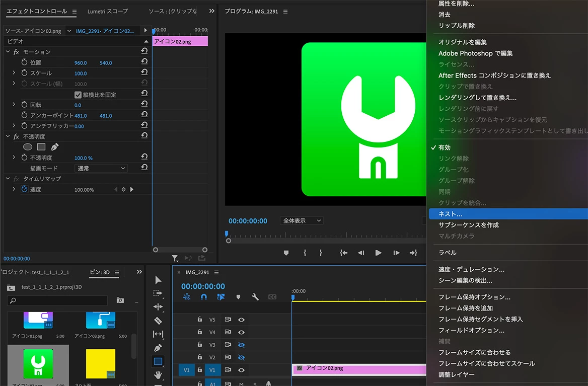The image size is (588, 386).
Task: Select Edit in Adobe Photoshop
Action: click(475, 53)
